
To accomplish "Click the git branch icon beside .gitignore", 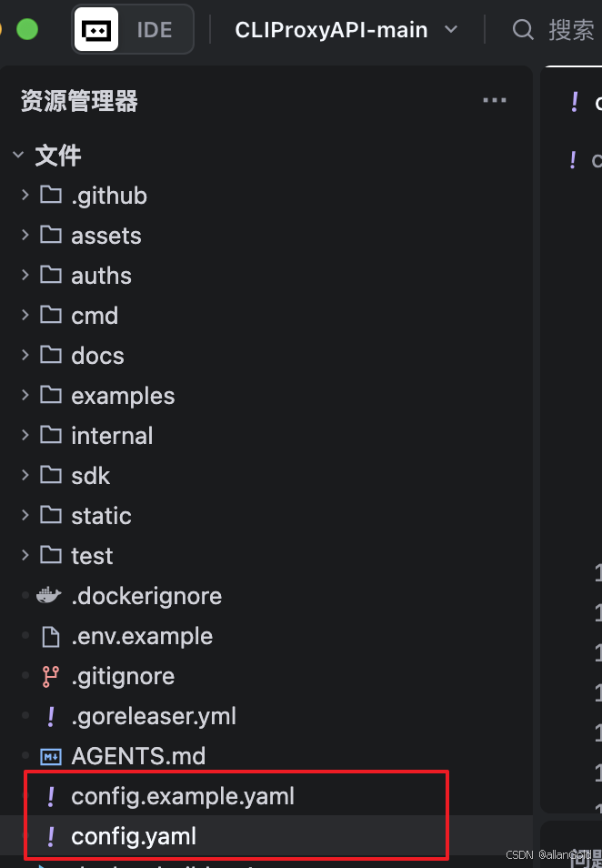I will [x=51, y=676].
